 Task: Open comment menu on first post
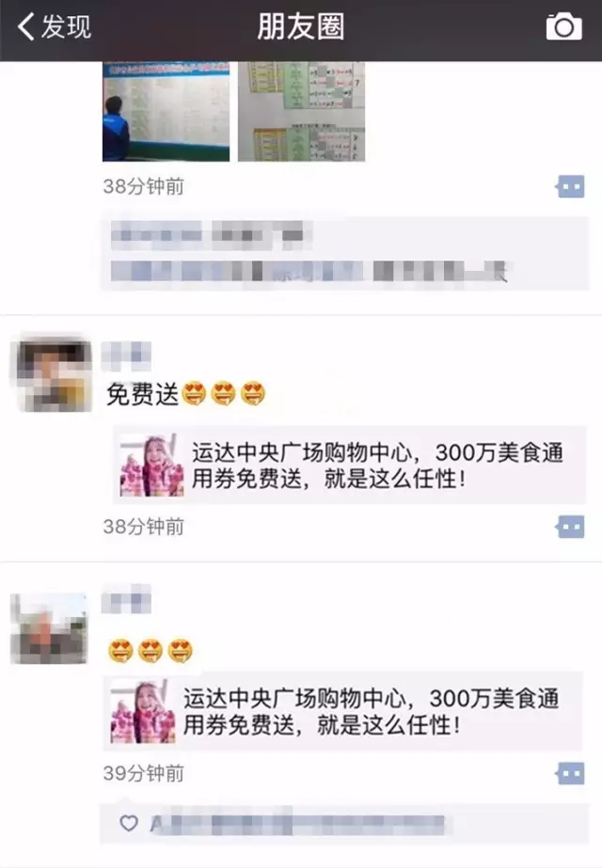coord(570,187)
